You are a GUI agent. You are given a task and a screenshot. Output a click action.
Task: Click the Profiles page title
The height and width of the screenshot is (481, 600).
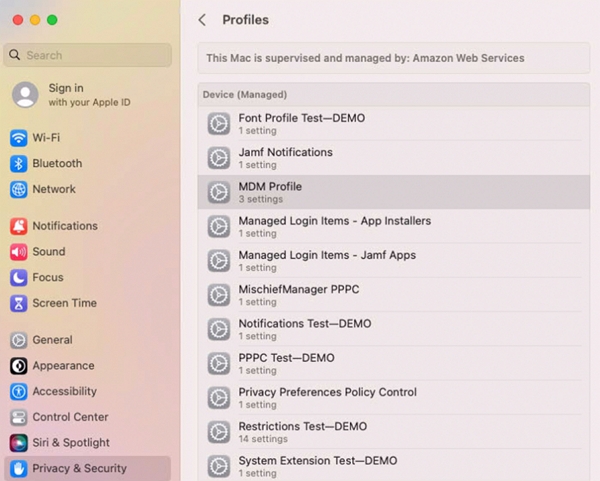(x=246, y=20)
